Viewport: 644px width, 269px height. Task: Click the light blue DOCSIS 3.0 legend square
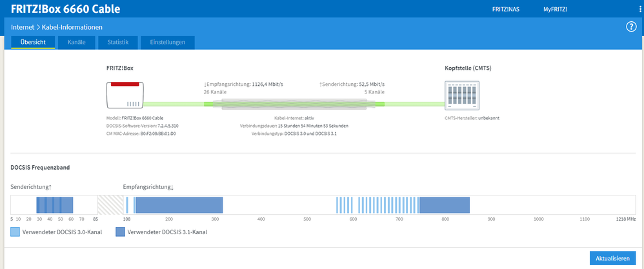[x=15, y=232]
